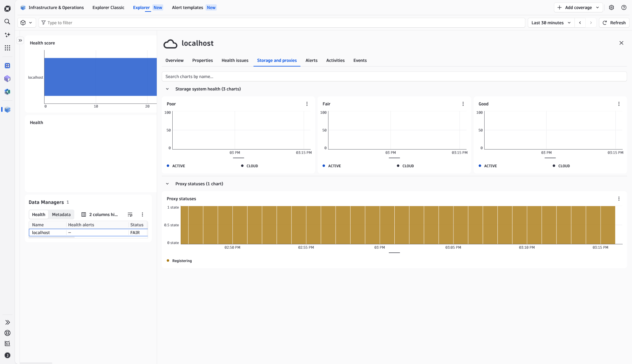Image resolution: width=632 pixels, height=364 pixels.
Task: Toggle ACTIVE series in Poor chart legend
Action: pyautogui.click(x=176, y=166)
